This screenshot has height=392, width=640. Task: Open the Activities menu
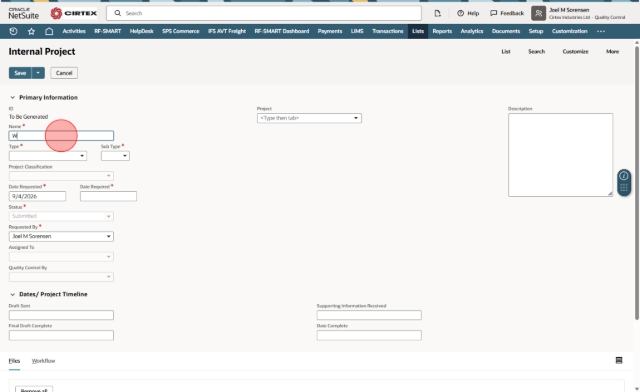[74, 31]
